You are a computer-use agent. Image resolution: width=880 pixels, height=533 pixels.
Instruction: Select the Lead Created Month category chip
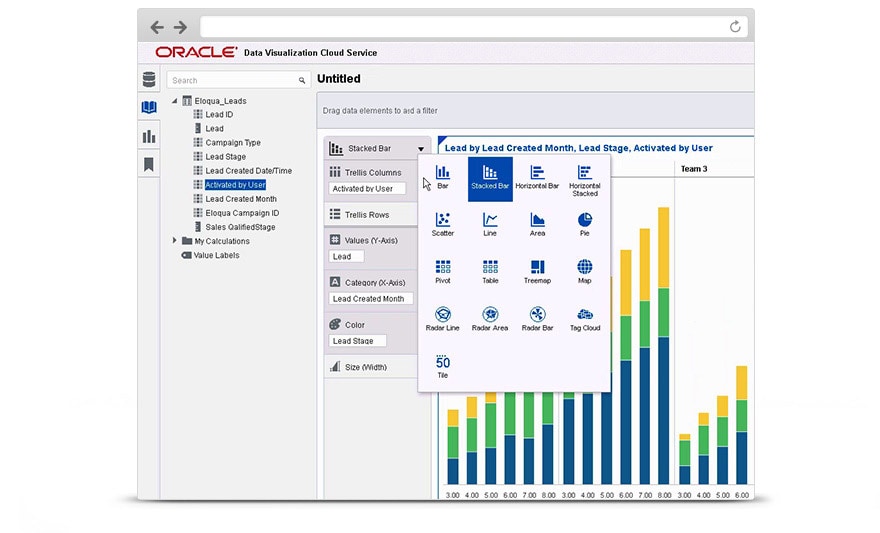coord(371,298)
